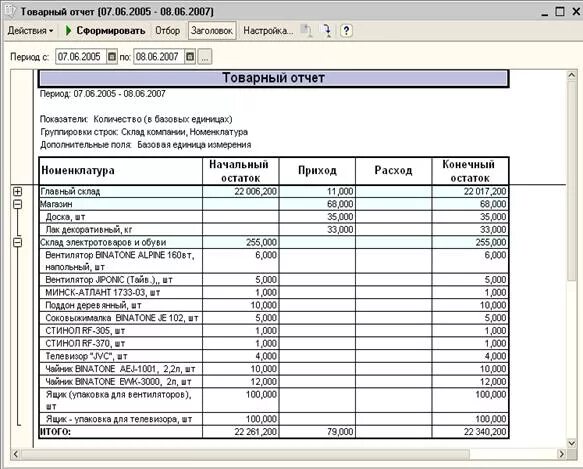This screenshot has height=469, width=583.
Task: Click the Приход column header
Action: [x=317, y=171]
